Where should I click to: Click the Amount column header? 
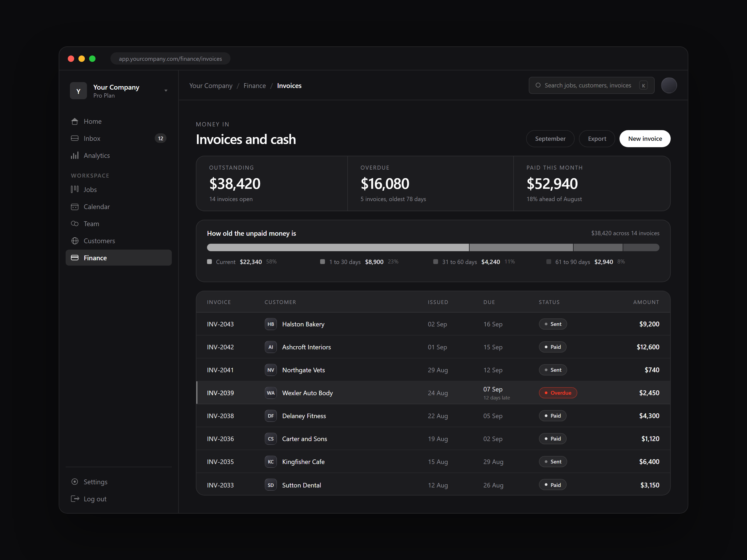coord(646,302)
